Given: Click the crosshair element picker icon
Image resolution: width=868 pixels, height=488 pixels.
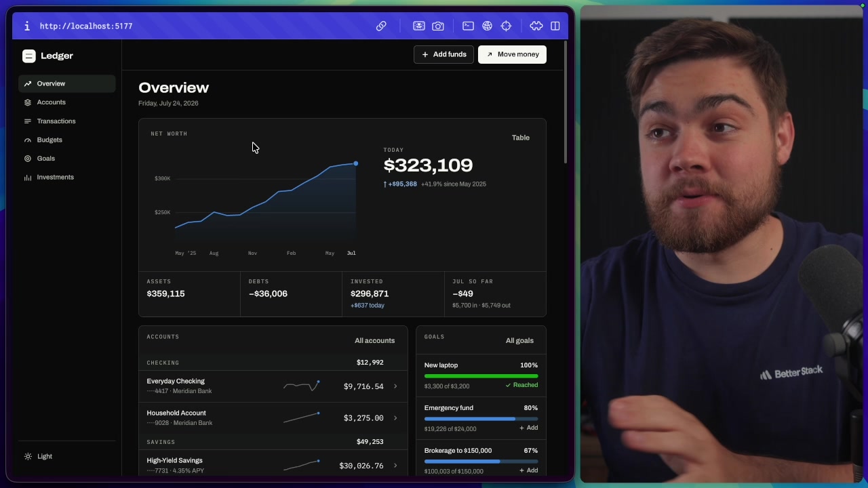Looking at the screenshot, I should pyautogui.click(x=506, y=26).
